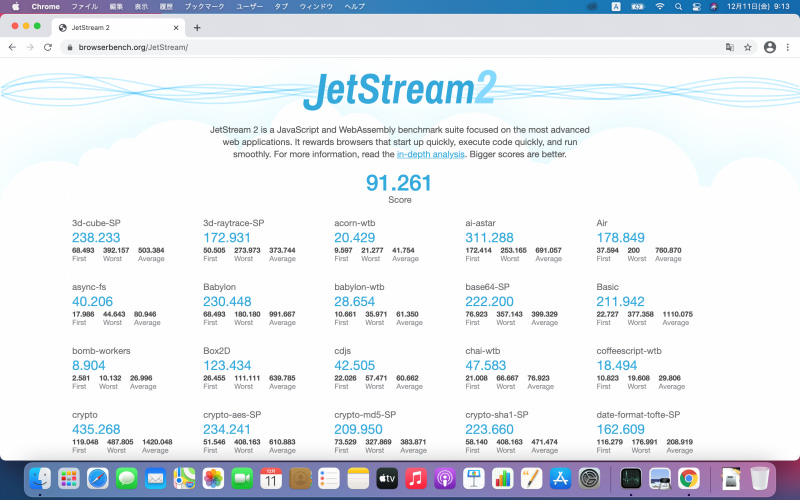Follow the in-depth analysis link
The height and width of the screenshot is (500, 800).
coord(431,154)
